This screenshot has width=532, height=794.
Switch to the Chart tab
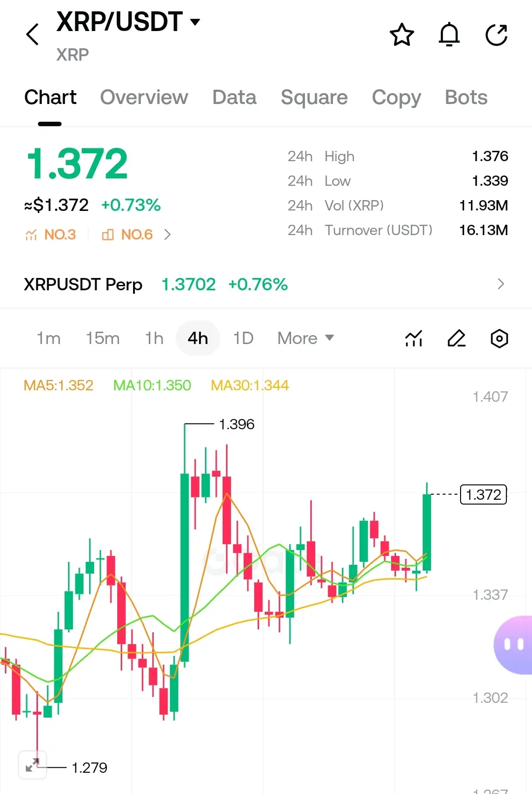click(x=50, y=98)
